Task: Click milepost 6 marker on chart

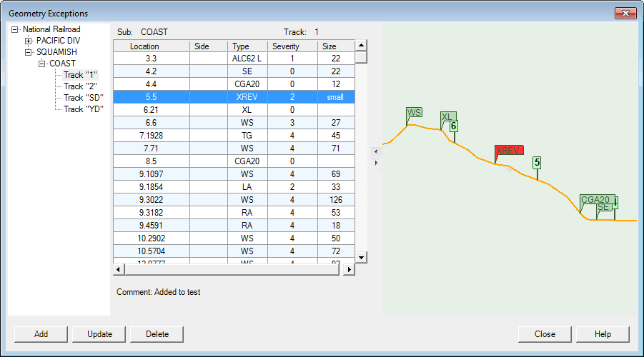Action: [454, 126]
